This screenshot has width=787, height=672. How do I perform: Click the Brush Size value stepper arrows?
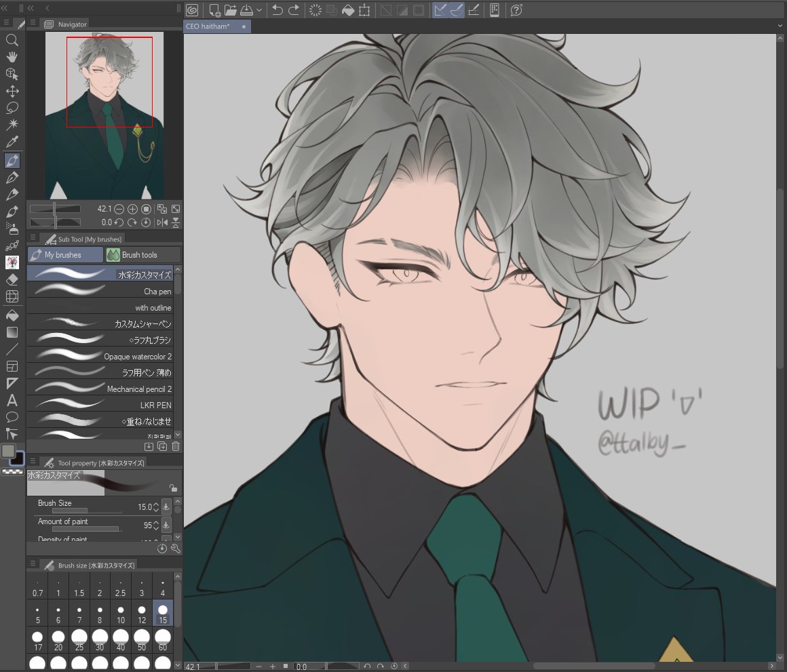tap(156, 507)
